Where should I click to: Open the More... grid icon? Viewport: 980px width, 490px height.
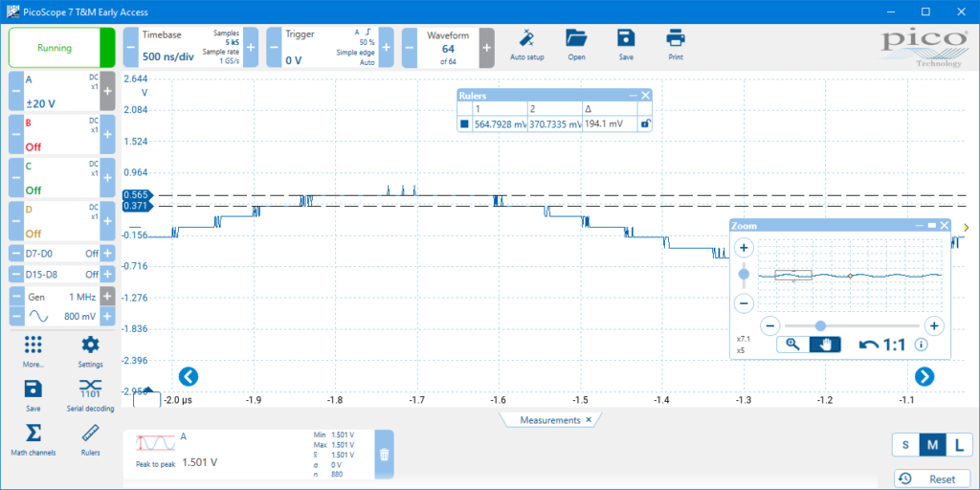click(x=33, y=345)
